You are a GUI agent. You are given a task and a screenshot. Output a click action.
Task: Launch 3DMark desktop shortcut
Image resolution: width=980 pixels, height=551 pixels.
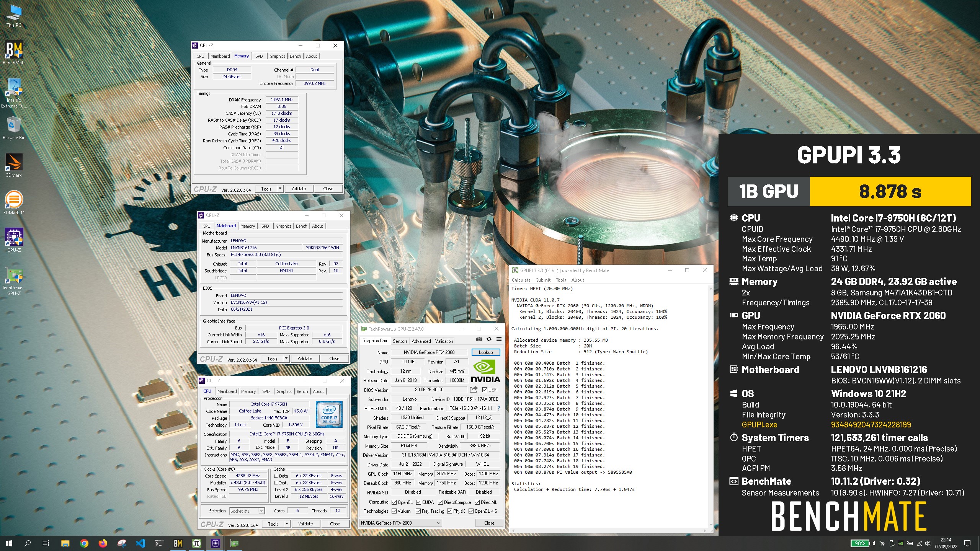point(14,165)
